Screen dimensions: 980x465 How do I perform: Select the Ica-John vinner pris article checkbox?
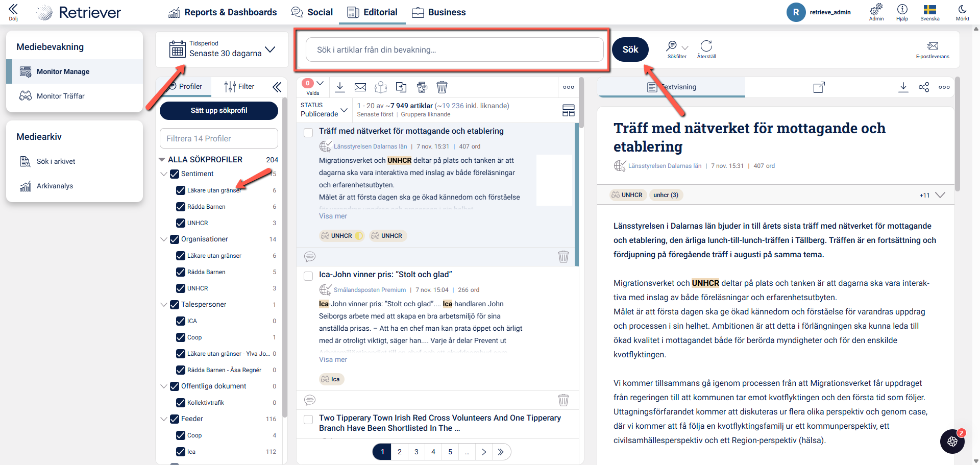coord(308,276)
